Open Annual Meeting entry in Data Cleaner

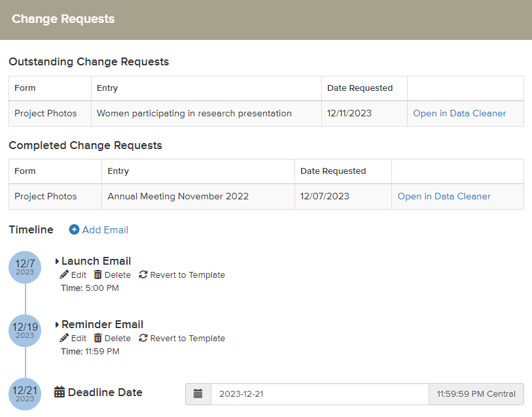[444, 197]
